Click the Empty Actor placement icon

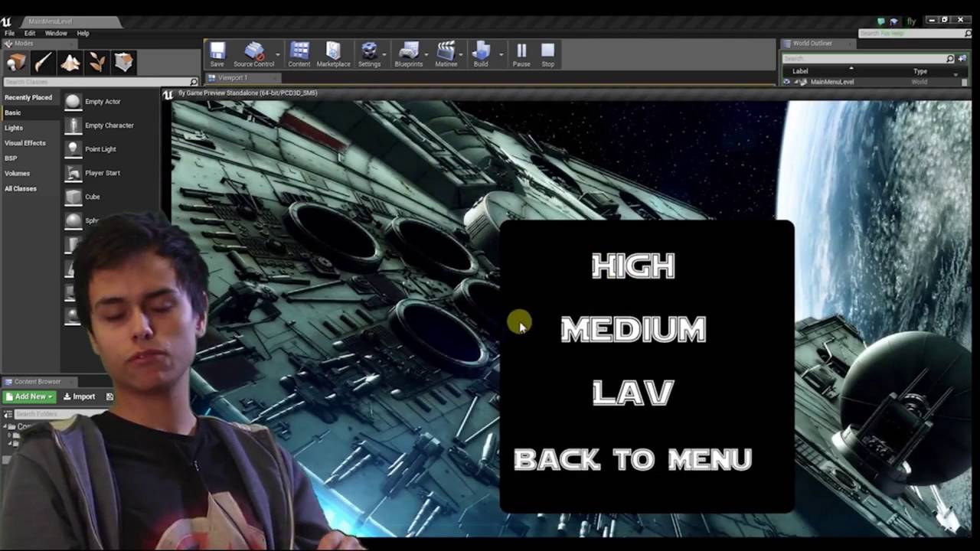(x=73, y=102)
